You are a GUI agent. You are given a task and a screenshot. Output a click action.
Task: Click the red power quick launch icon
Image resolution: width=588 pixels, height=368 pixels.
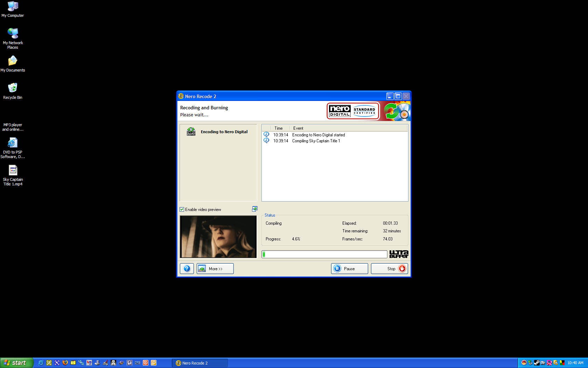(146, 363)
